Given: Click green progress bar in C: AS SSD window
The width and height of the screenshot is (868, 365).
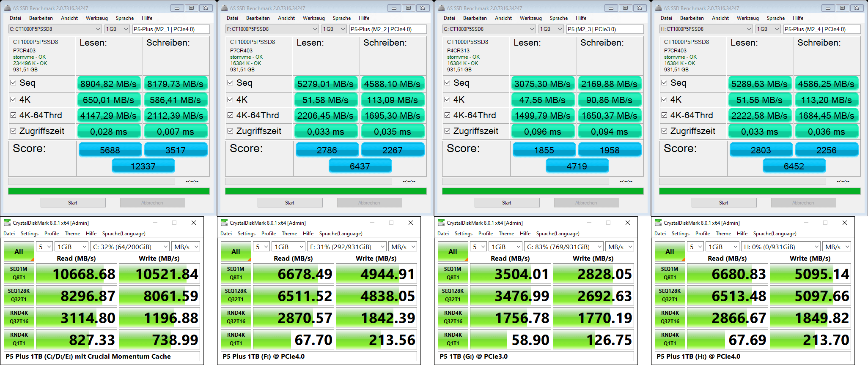Looking at the screenshot, I should (109, 191).
